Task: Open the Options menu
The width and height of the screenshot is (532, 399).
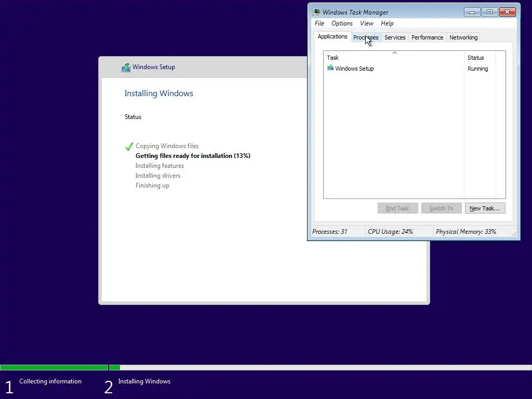Action: [342, 23]
